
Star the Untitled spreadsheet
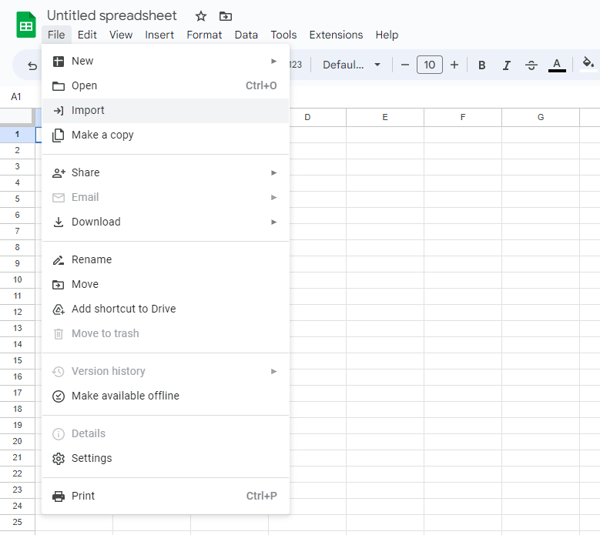201,16
